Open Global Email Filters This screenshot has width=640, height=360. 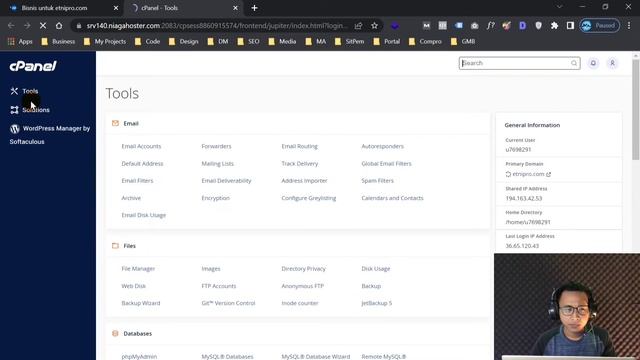[x=386, y=164]
